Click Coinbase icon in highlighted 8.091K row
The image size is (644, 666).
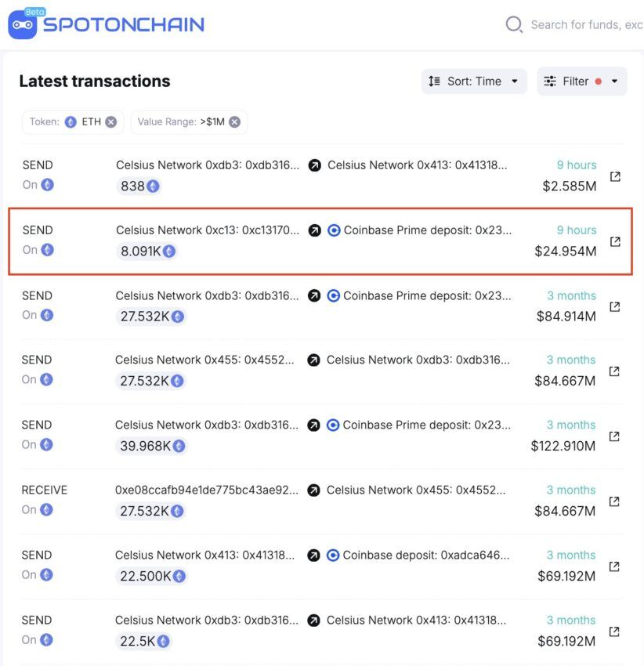pos(334,230)
